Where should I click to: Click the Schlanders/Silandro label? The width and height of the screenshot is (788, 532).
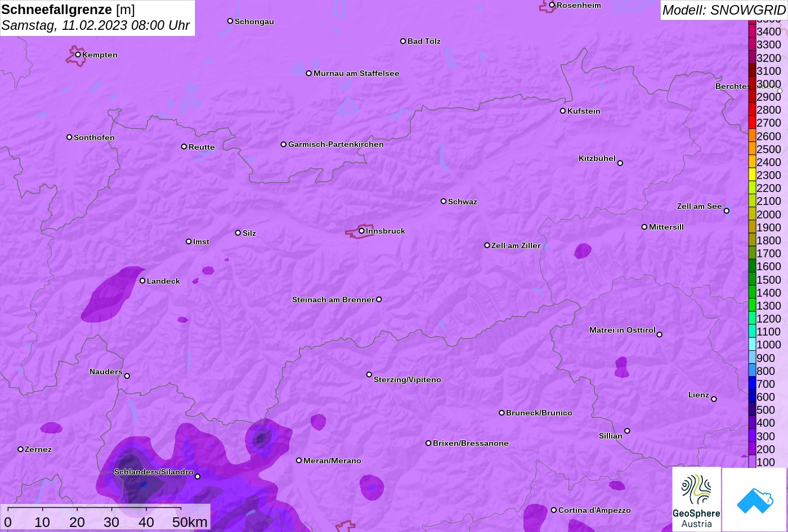pos(154,472)
